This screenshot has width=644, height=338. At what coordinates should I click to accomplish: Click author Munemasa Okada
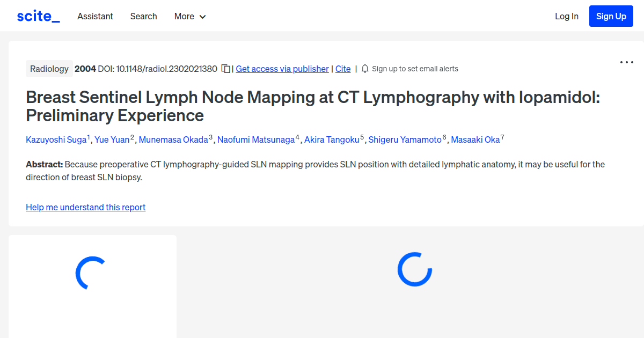173,139
